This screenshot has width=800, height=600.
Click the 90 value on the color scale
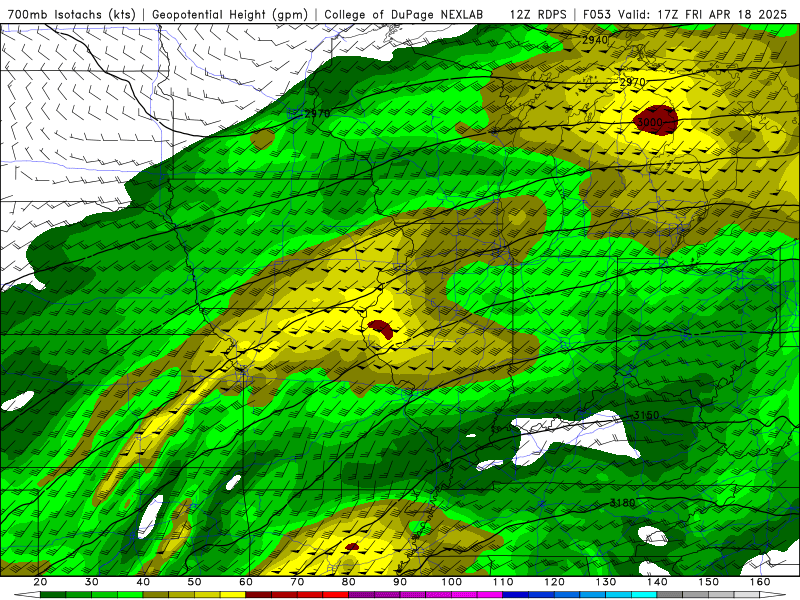tap(400, 582)
